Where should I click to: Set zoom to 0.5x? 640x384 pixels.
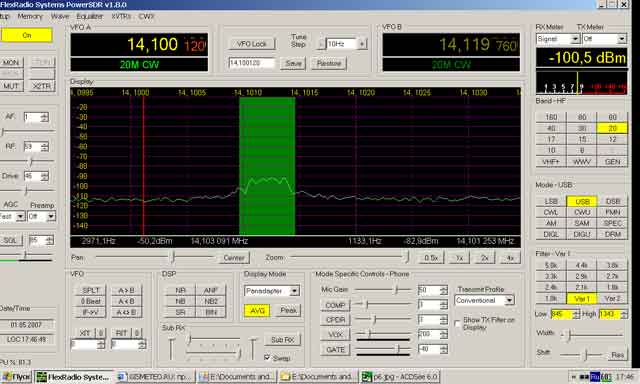(x=431, y=258)
